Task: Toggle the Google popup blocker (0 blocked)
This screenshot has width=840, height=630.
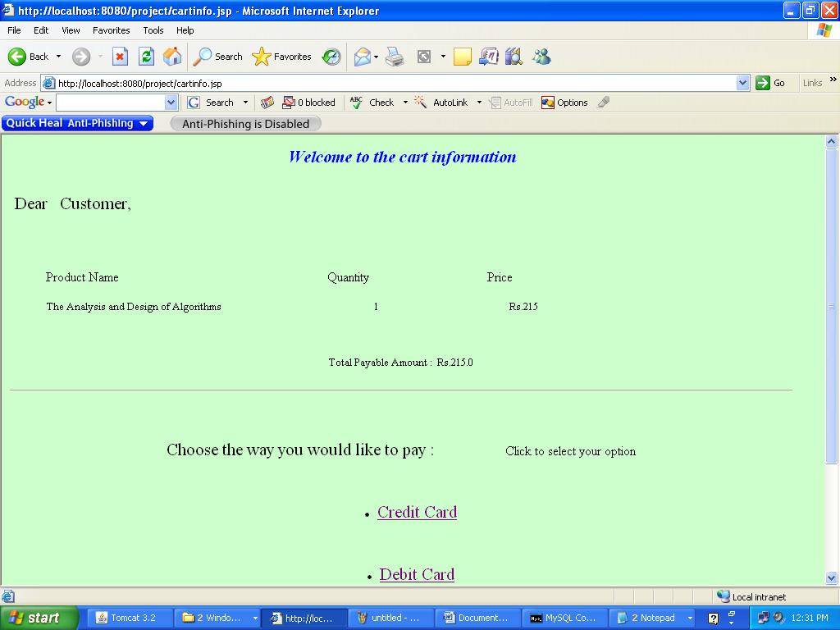Action: pyautogui.click(x=308, y=103)
